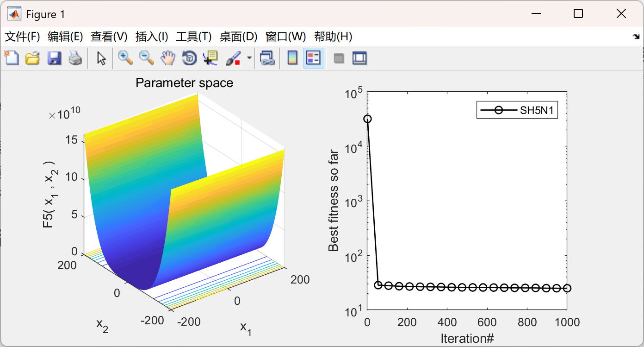The width and height of the screenshot is (644, 347).
Task: Open the 工具(T) menu
Action: [194, 37]
